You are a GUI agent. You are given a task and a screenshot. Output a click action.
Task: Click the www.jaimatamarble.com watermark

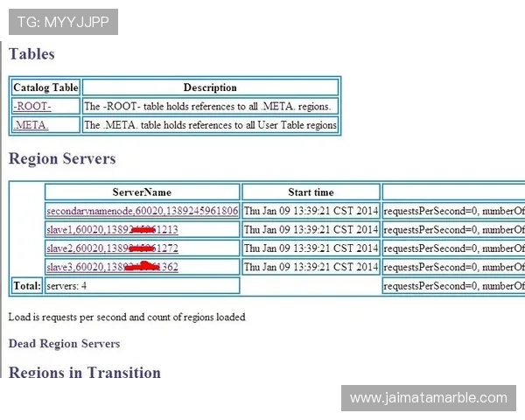coord(428,398)
